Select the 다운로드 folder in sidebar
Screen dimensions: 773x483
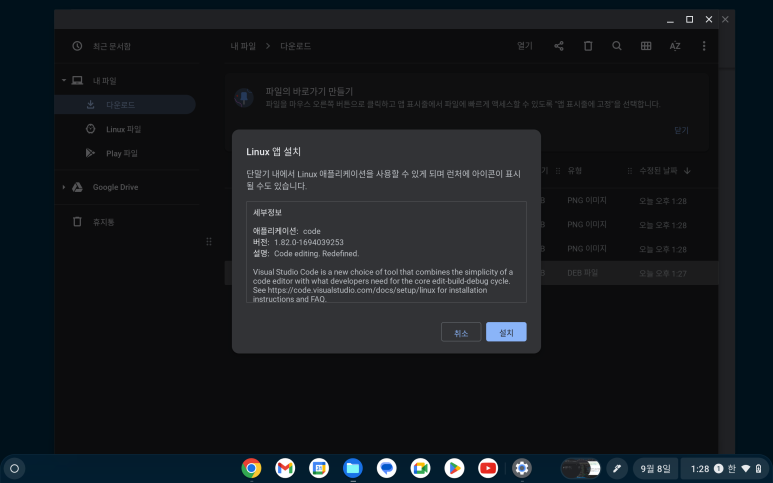click(125, 104)
